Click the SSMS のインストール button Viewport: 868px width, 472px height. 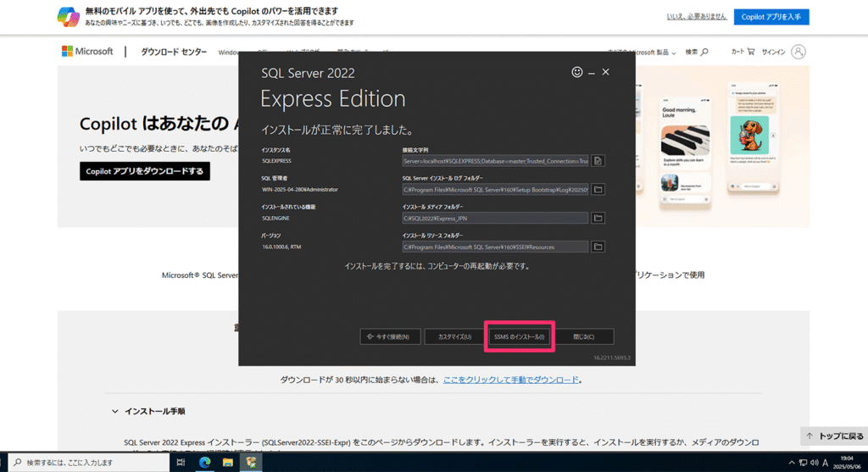tap(520, 336)
